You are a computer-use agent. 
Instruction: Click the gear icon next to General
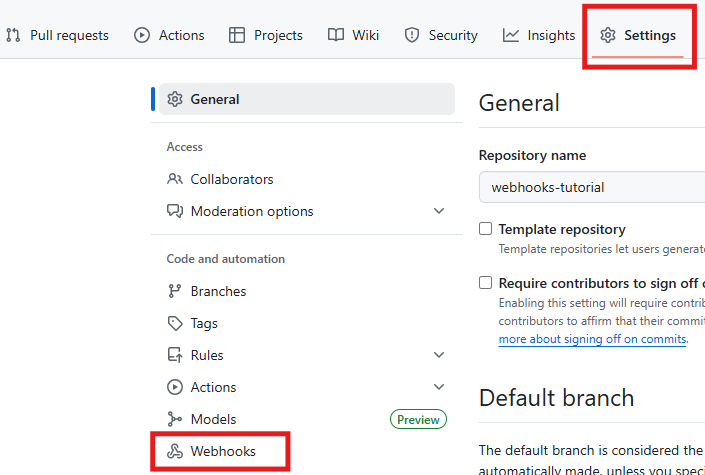coord(175,99)
